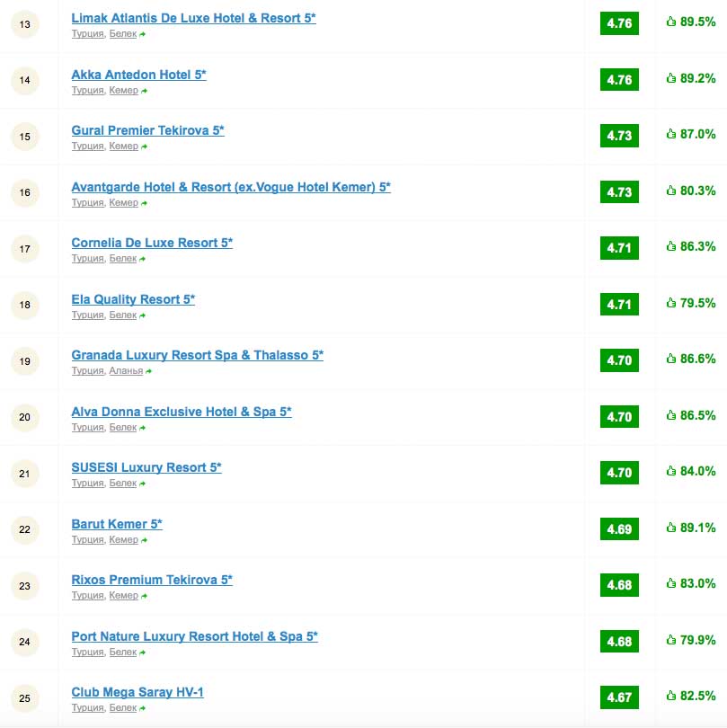
Task: Click the green arrow under Cornelia De Luxe Resort
Action: 142,259
